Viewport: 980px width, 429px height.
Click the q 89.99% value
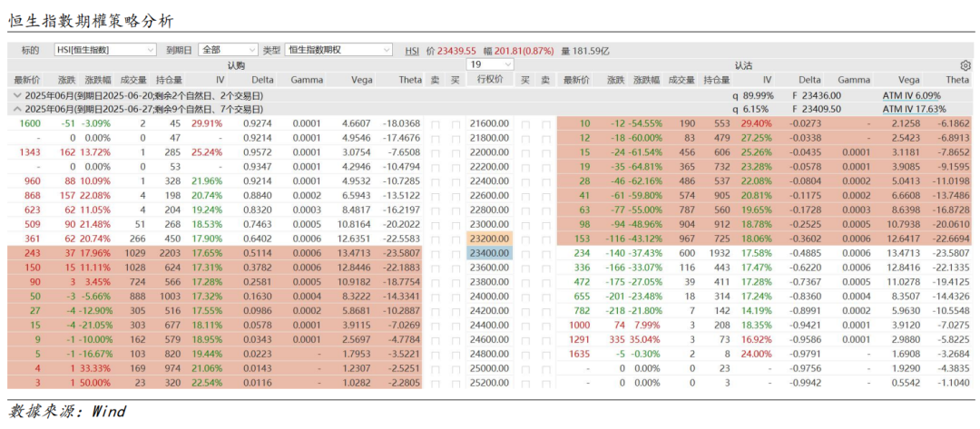pos(754,95)
